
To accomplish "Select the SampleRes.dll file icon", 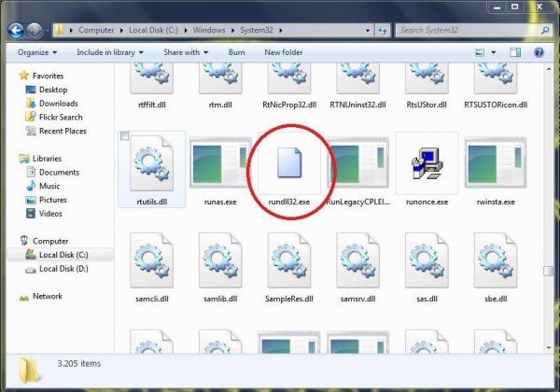I will click(x=289, y=260).
